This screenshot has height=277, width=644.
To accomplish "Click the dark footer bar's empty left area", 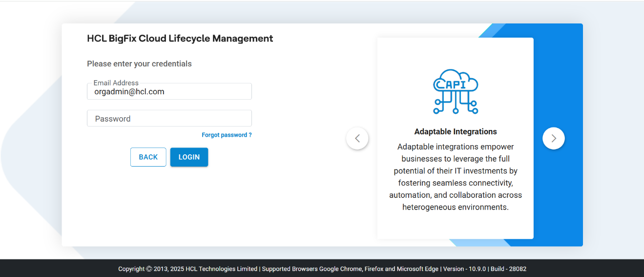I will point(49,269).
